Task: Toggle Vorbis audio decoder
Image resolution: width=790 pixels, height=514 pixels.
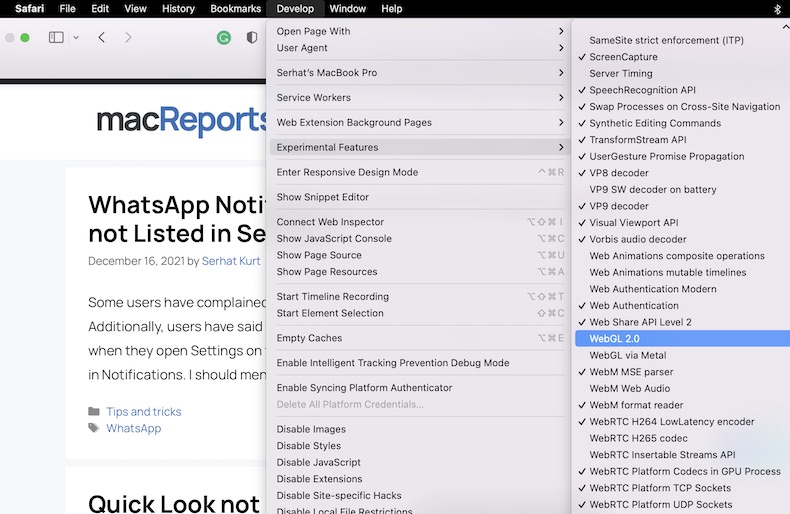Action: (x=682, y=239)
